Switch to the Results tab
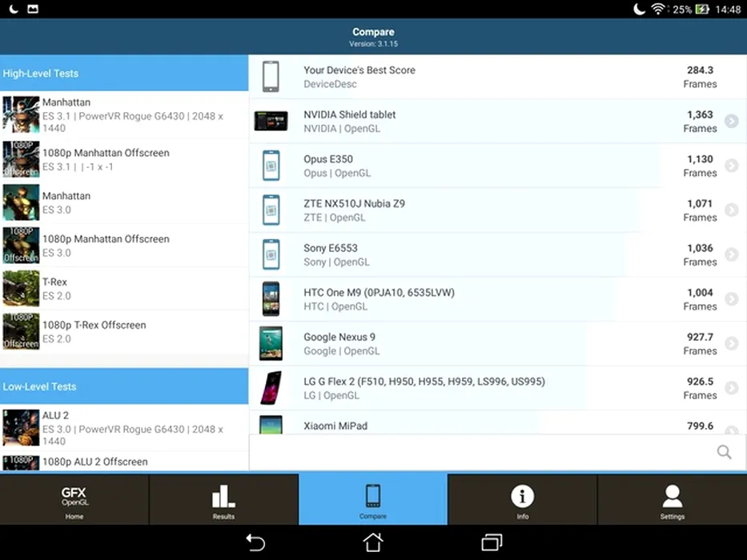 point(223,500)
